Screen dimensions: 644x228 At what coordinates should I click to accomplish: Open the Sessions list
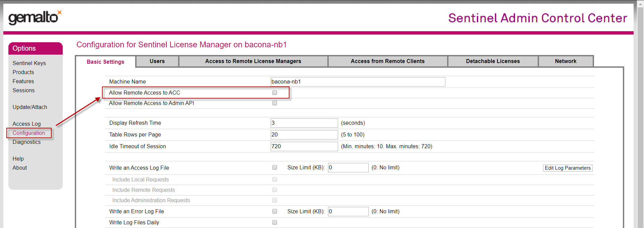tap(23, 90)
